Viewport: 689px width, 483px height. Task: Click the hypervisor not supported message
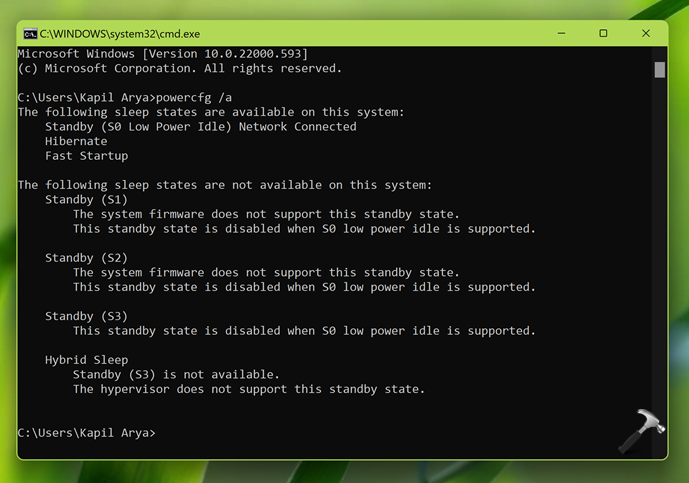[x=249, y=389]
